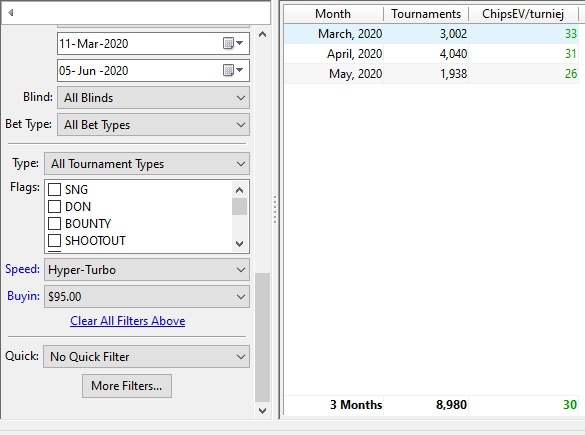
Task: Click the Flags list scroll down arrow
Action: click(240, 244)
